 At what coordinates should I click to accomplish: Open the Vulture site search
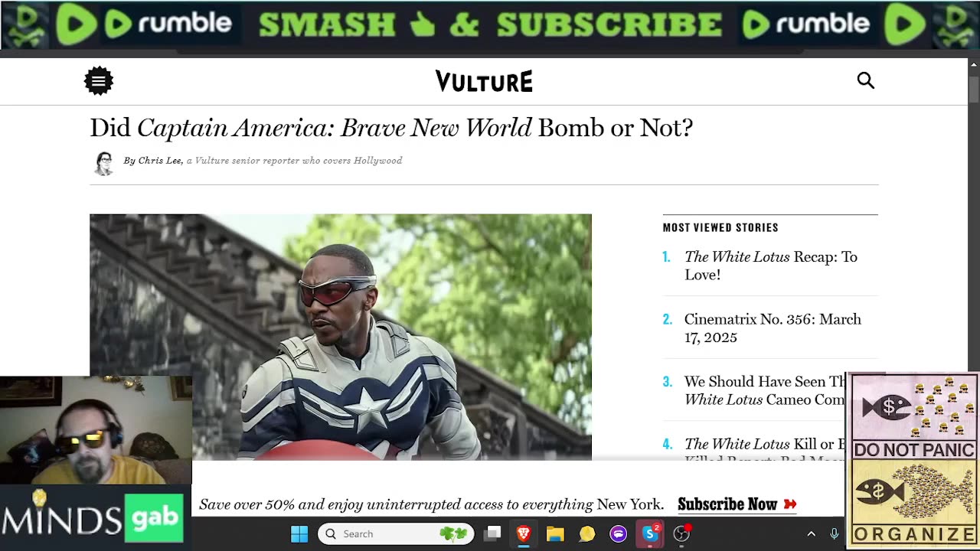click(x=865, y=80)
